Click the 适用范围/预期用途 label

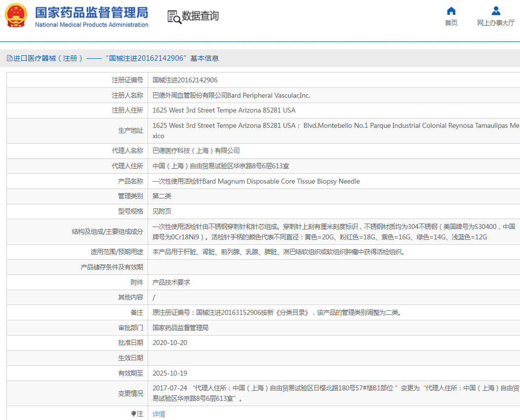pos(117,252)
